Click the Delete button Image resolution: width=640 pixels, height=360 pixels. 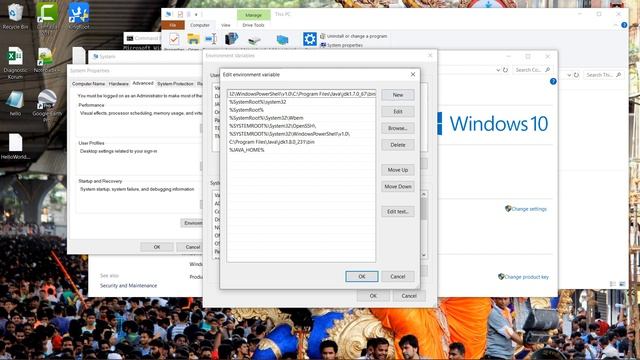pos(398,145)
